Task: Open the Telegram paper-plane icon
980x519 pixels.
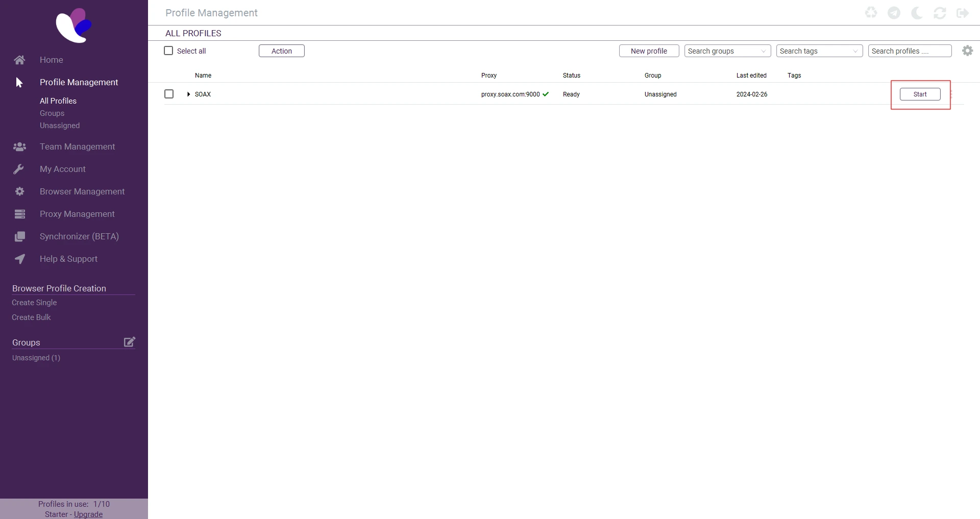Action: (894, 13)
